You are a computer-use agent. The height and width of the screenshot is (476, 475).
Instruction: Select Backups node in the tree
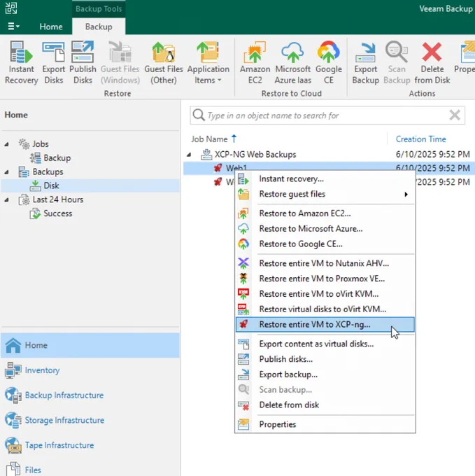pos(48,171)
